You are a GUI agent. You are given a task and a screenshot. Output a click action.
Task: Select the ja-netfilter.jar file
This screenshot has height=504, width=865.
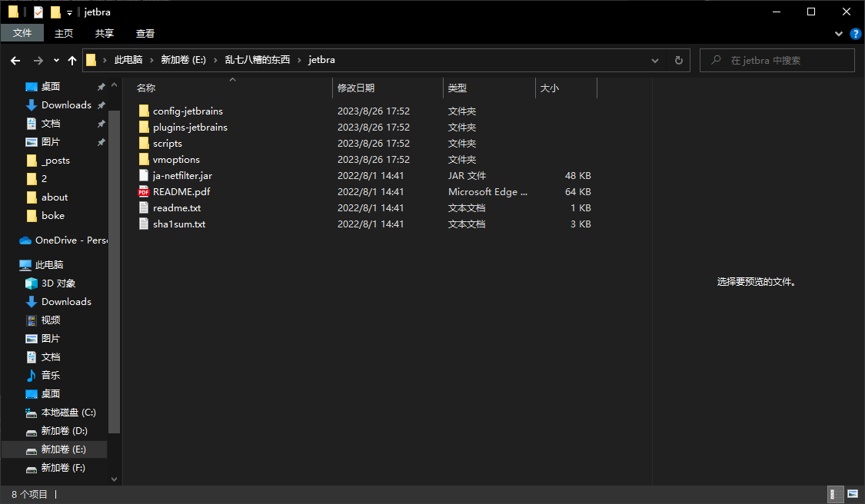[x=182, y=176]
